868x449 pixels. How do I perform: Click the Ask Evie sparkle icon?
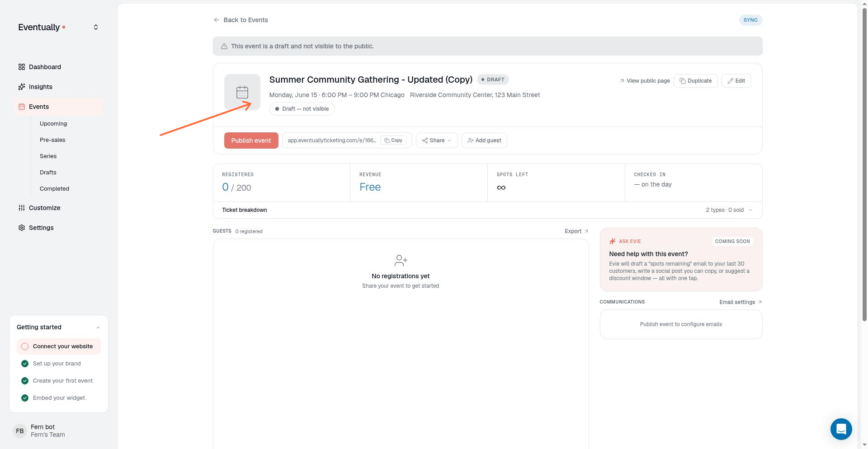point(613,241)
